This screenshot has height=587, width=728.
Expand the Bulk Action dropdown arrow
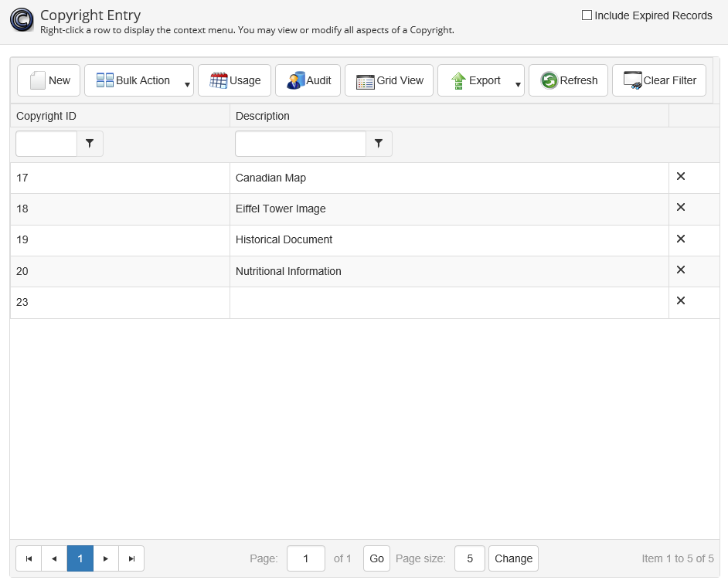pyautogui.click(x=187, y=84)
